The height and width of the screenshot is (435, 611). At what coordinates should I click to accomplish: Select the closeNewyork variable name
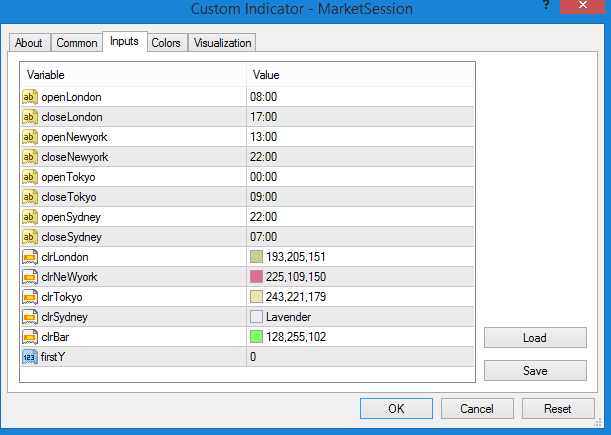[x=75, y=157]
